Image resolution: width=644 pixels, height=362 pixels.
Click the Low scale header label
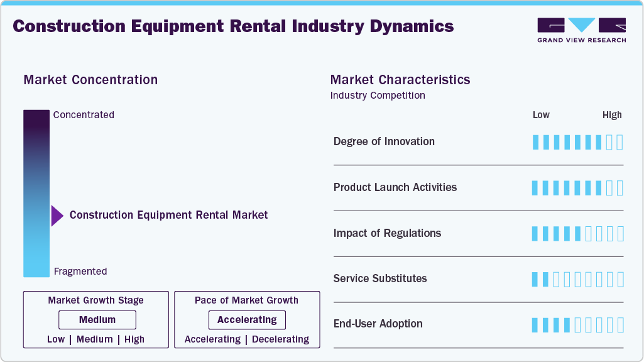541,115
